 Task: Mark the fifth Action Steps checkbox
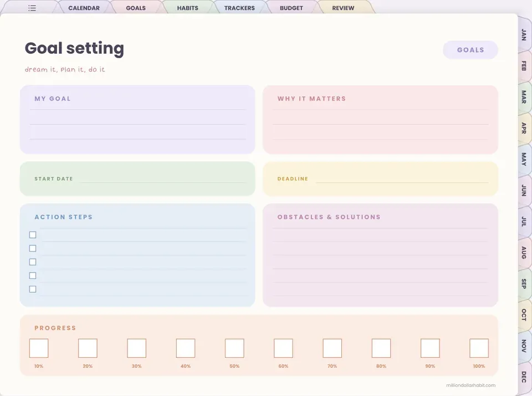pyautogui.click(x=33, y=289)
